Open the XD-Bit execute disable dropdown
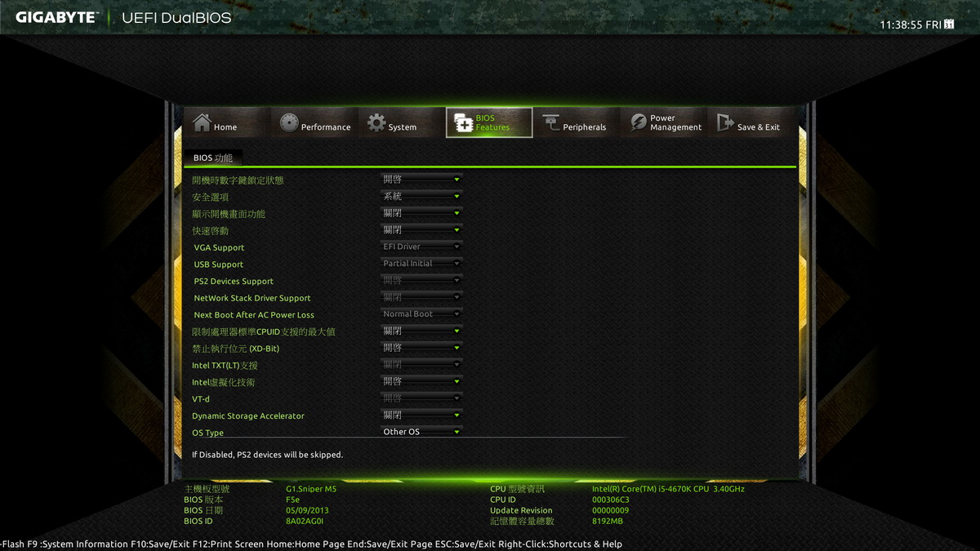The width and height of the screenshot is (980, 551). [x=421, y=348]
